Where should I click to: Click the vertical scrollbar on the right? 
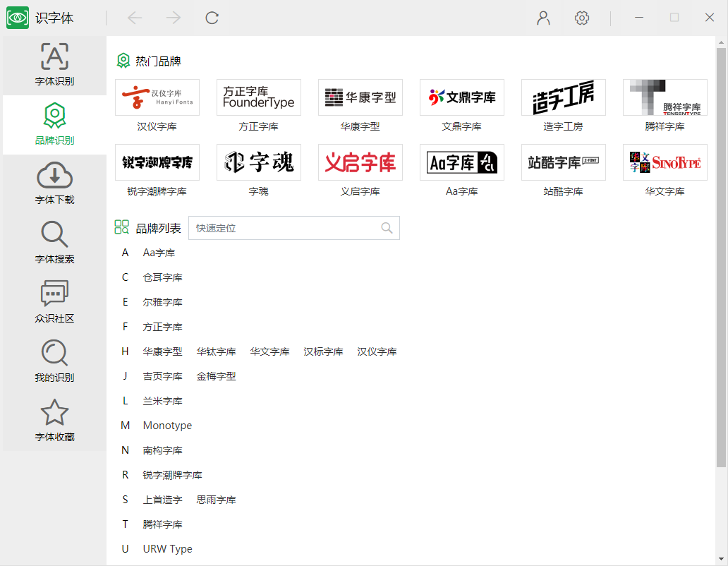coord(721,254)
